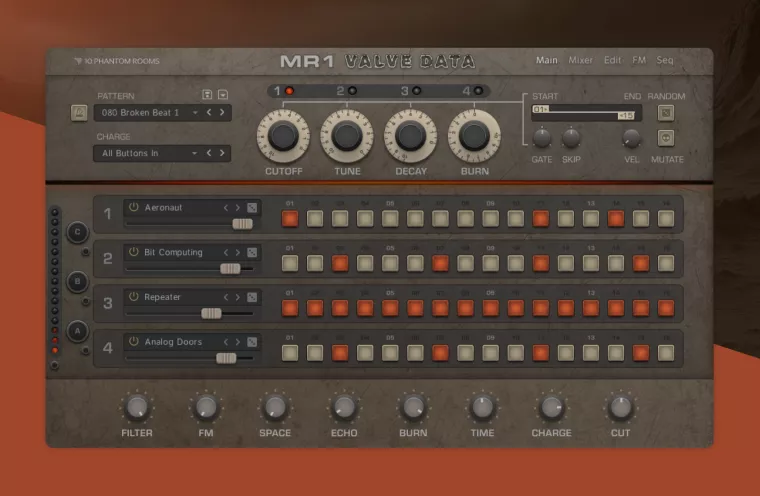760x496 pixels.
Task: Select previous charge preset arrow
Action: point(209,153)
